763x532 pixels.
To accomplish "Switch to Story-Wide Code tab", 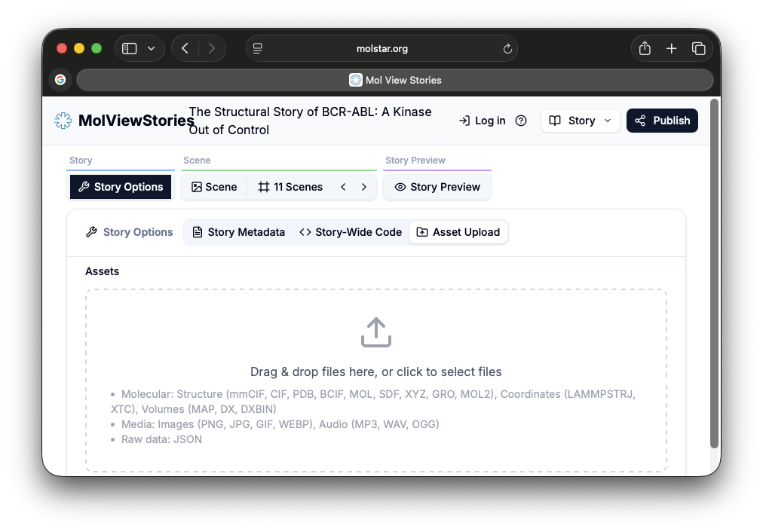I will click(x=351, y=232).
